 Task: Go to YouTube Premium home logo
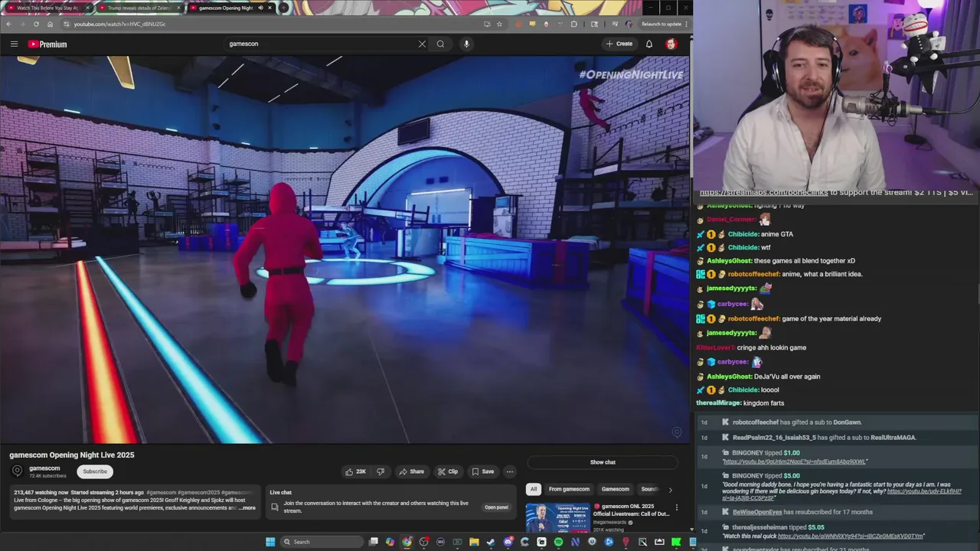click(47, 44)
